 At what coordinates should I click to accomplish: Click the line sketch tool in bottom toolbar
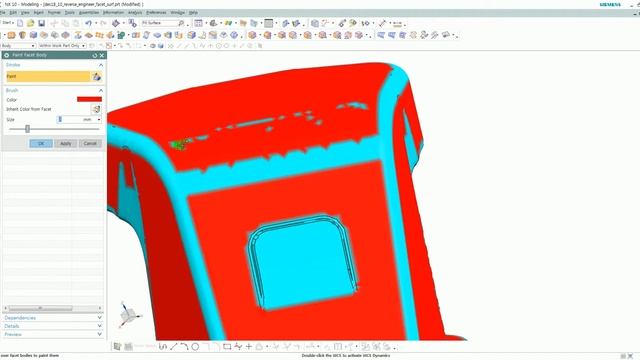click(174, 347)
